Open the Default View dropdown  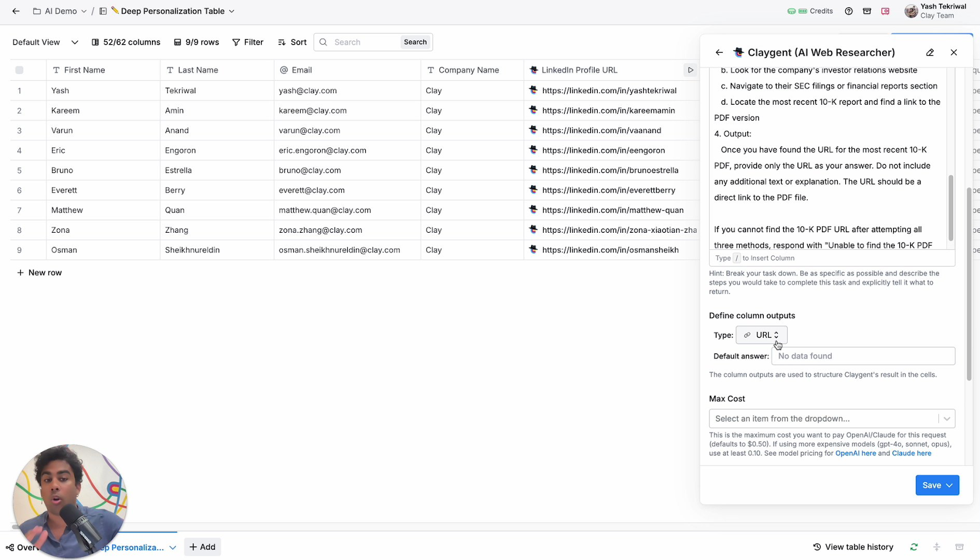(x=45, y=42)
